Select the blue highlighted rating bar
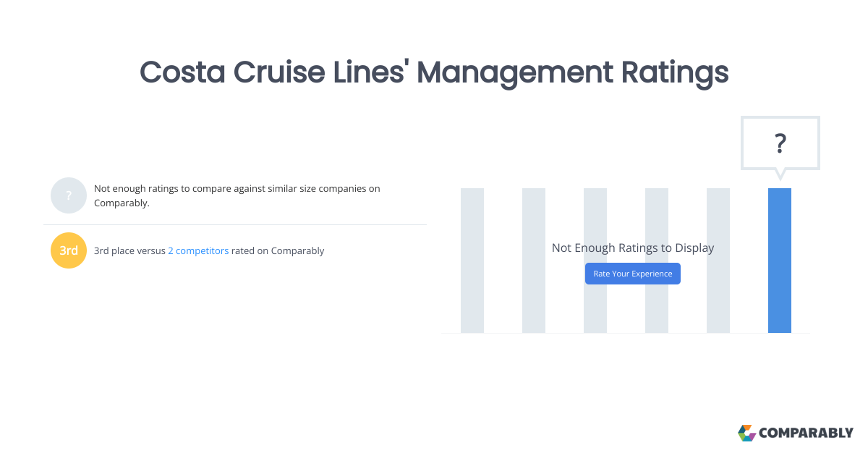Screen dimensions: 868x456 tap(780, 261)
